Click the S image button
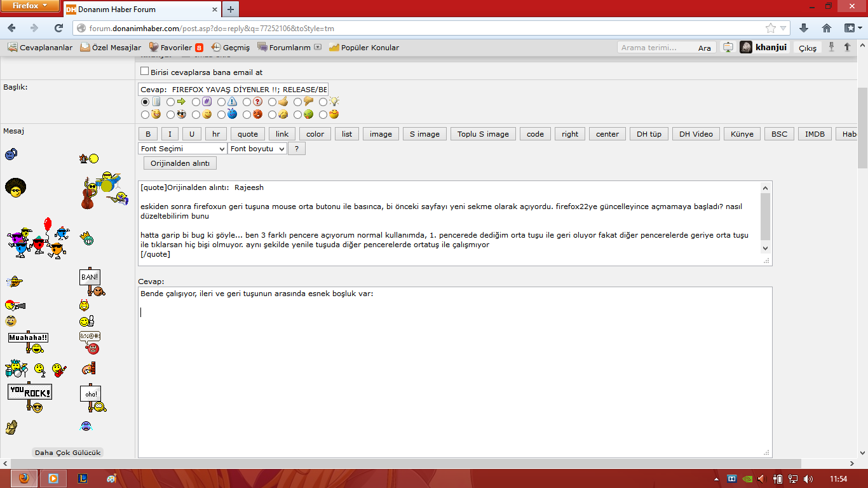Image resolution: width=868 pixels, height=488 pixels. pos(424,134)
